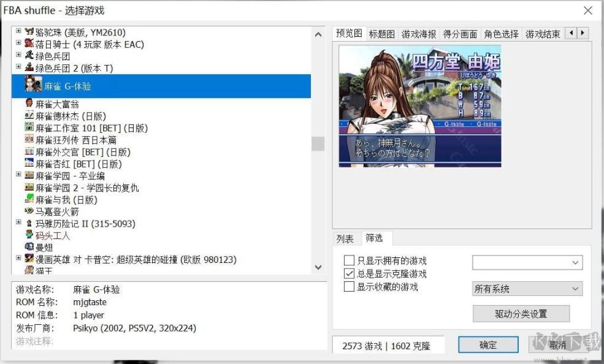Click the 落日骑士 game icon
The height and width of the screenshot is (364, 604).
(x=29, y=44)
